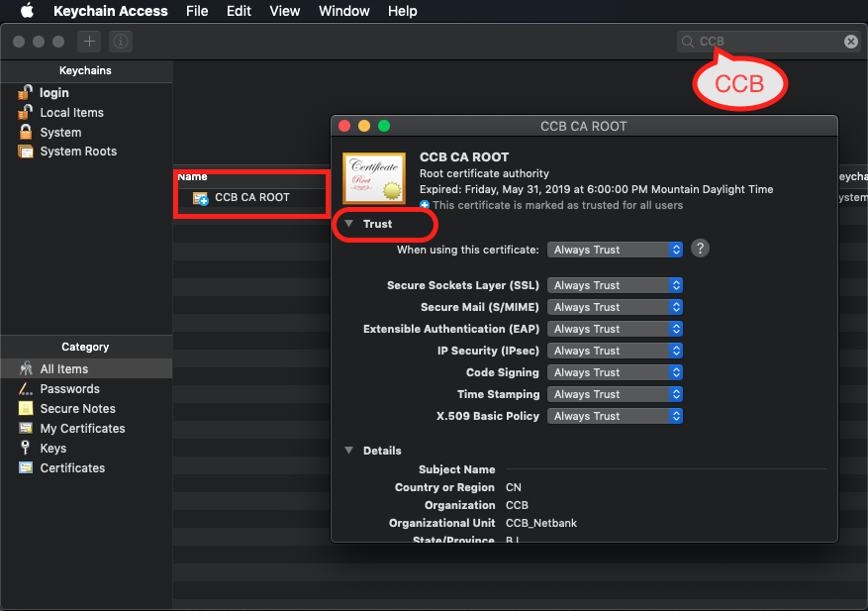Click the Keys key icon

(25, 448)
